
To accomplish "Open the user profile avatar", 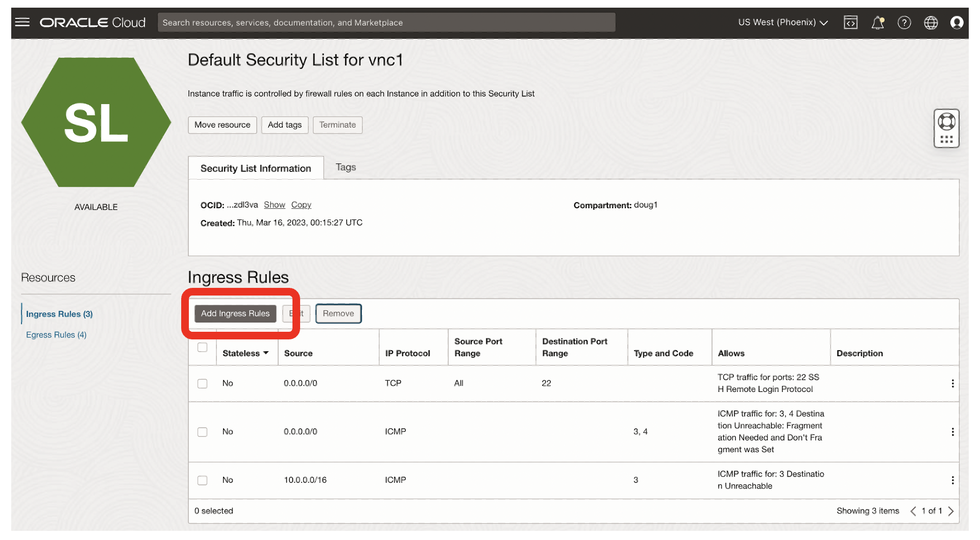I will point(957,22).
